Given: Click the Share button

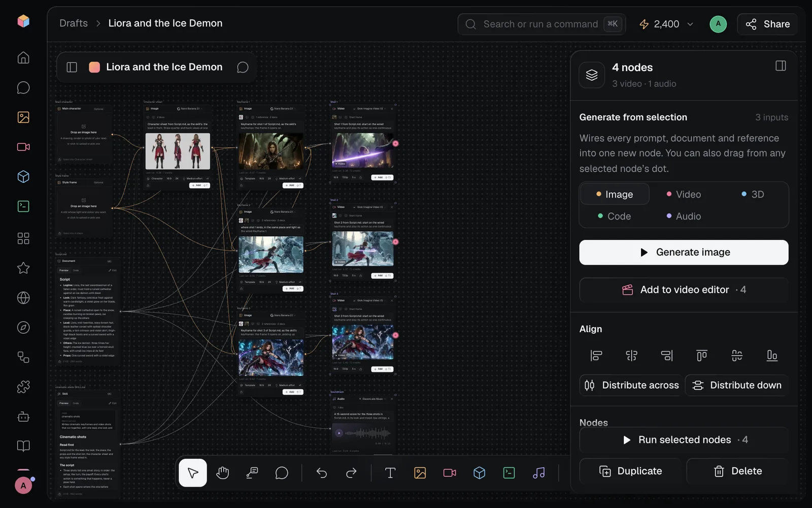Looking at the screenshot, I should pos(767,24).
